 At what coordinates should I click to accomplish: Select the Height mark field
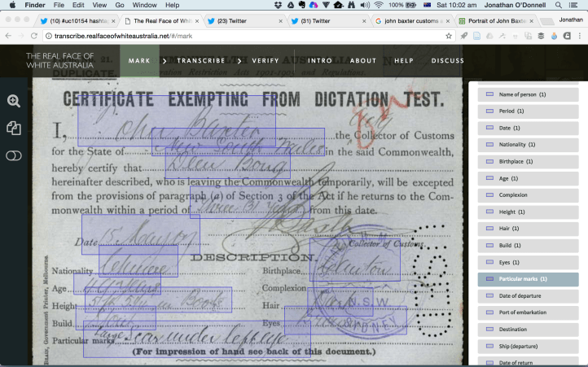(528, 212)
